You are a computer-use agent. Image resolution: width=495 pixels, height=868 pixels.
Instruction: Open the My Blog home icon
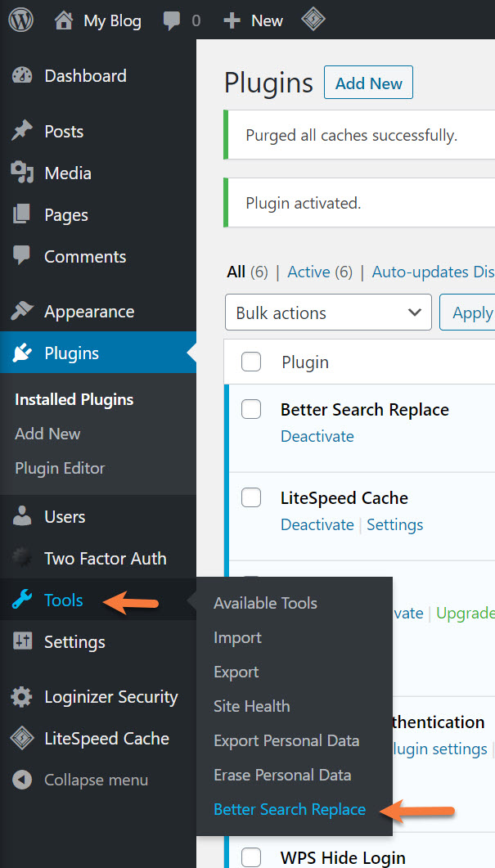pyautogui.click(x=64, y=20)
